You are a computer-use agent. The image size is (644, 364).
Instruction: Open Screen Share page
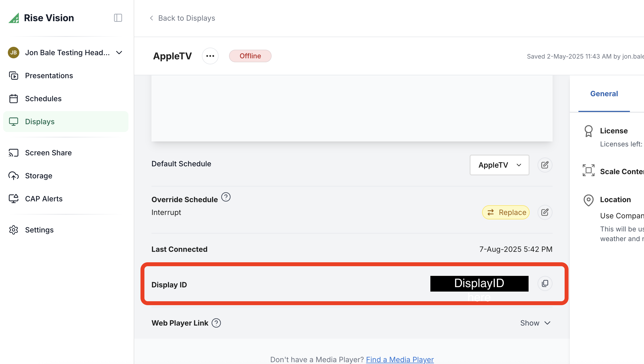(48, 153)
